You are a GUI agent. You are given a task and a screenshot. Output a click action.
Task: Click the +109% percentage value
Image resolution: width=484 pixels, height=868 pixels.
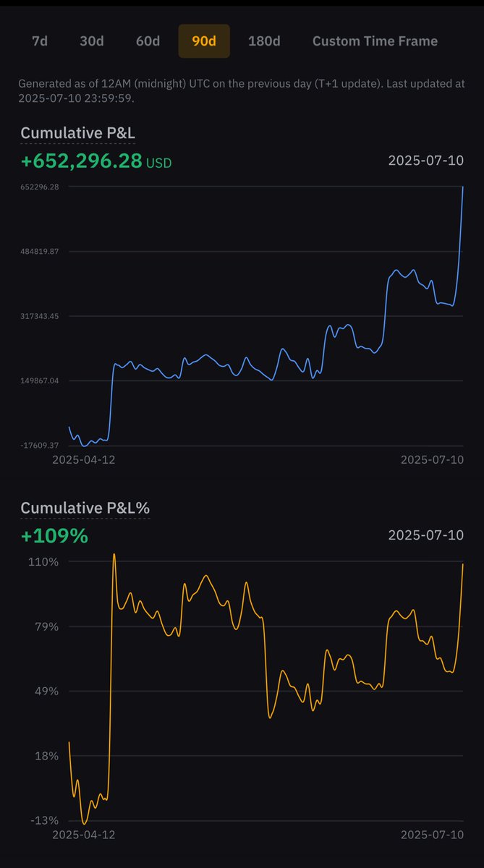point(54,536)
